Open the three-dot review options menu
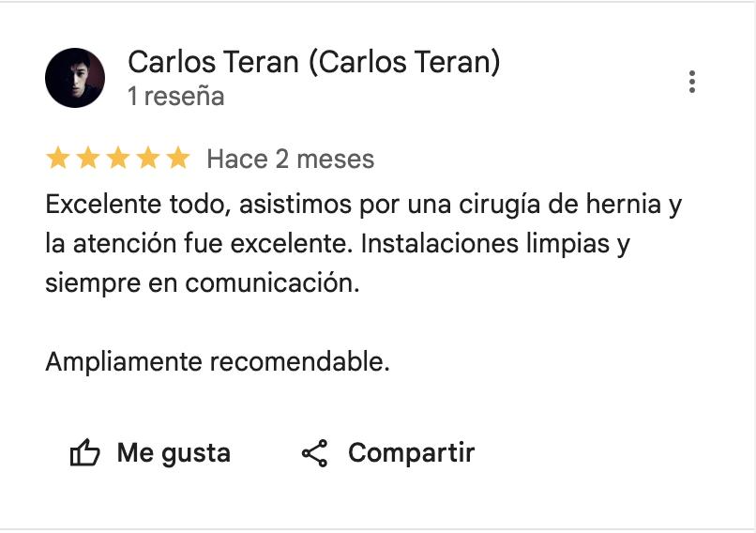Screen dimensions: 756x533 [692, 82]
